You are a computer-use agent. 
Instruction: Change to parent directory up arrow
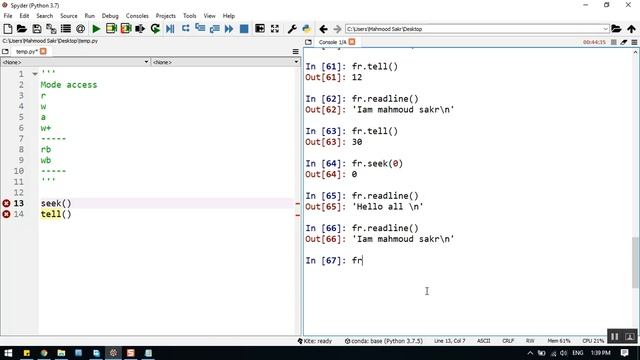click(631, 29)
